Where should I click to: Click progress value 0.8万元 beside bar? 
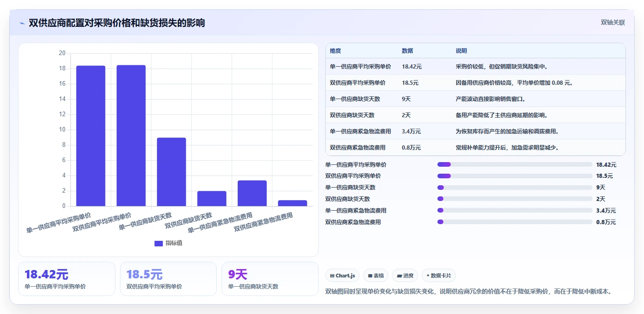(x=606, y=222)
